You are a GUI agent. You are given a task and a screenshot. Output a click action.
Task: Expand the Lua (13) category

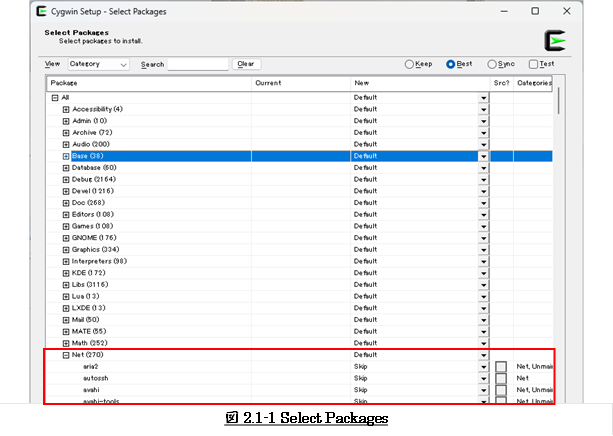coord(66,297)
